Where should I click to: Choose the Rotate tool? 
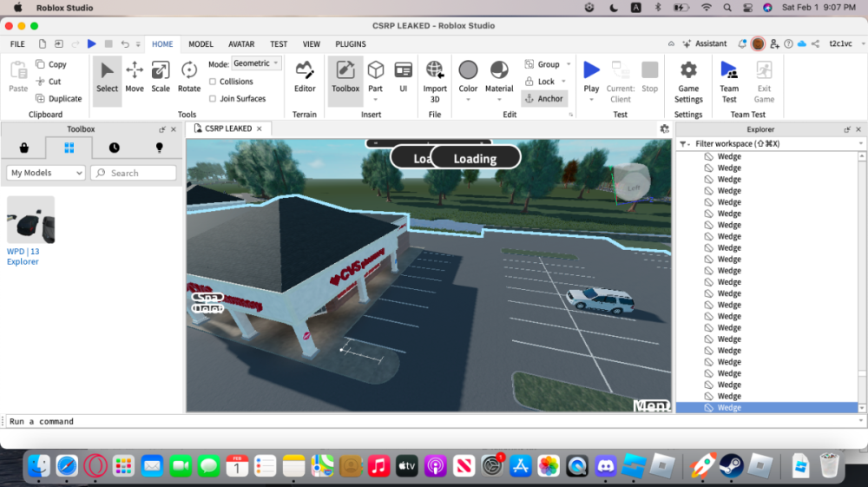tap(188, 77)
